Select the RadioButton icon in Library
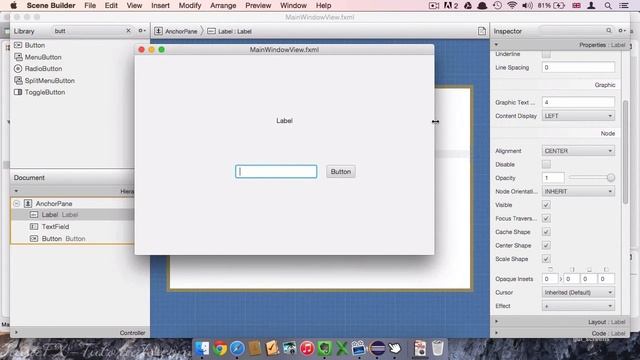 tap(18, 69)
